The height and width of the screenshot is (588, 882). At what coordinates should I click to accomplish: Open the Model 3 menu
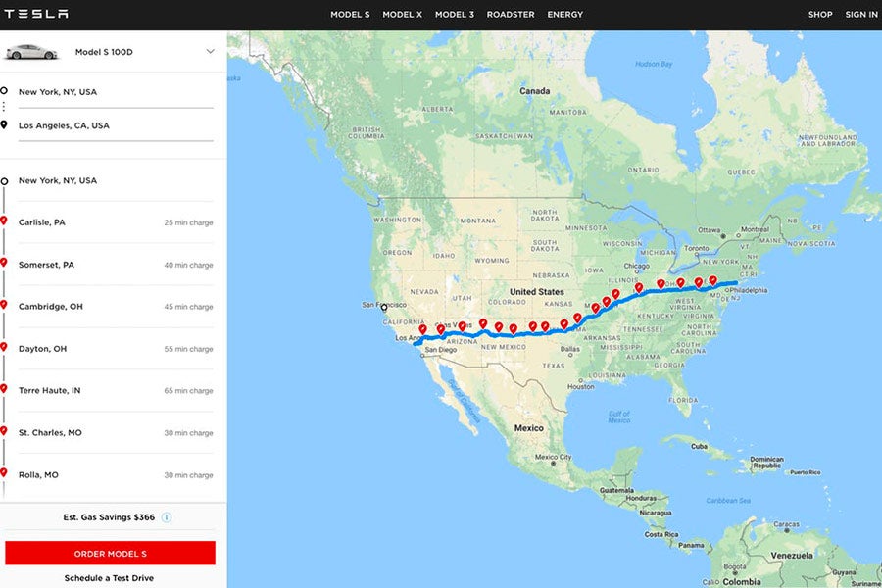(455, 14)
